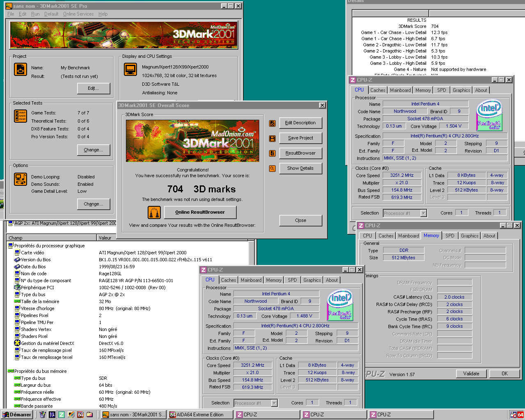Launch CPU-Z from the quick launch bar
This screenshot has height=420, width=525.
click(61, 415)
